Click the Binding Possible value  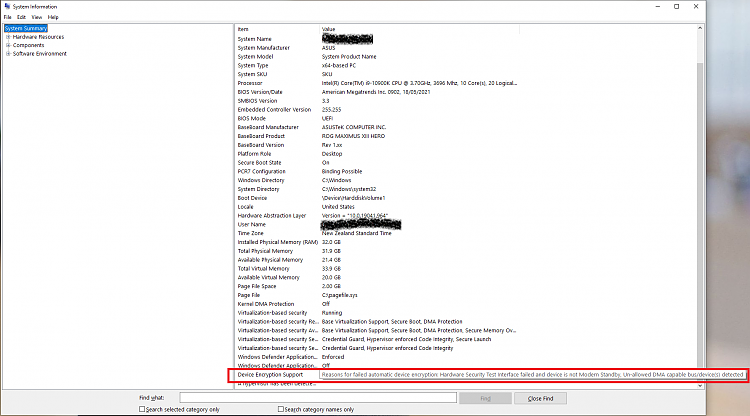point(342,172)
